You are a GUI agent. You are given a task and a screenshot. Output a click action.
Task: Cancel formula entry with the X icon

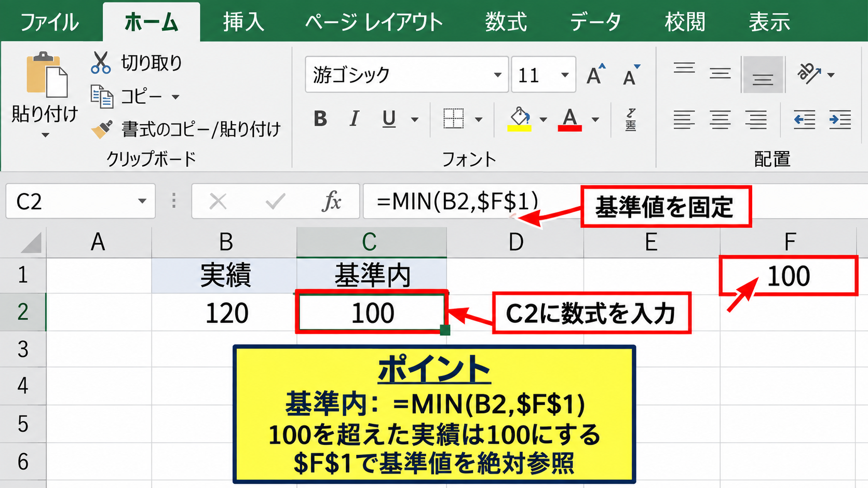click(x=218, y=201)
